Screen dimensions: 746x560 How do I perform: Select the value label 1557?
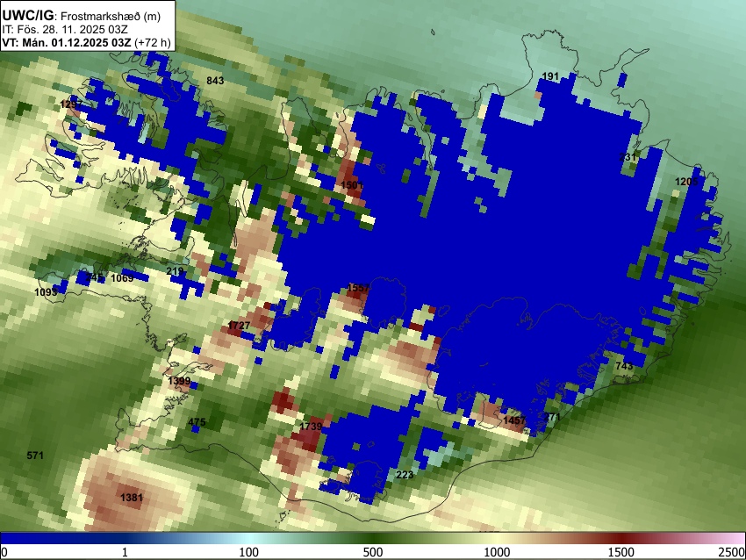click(x=358, y=288)
